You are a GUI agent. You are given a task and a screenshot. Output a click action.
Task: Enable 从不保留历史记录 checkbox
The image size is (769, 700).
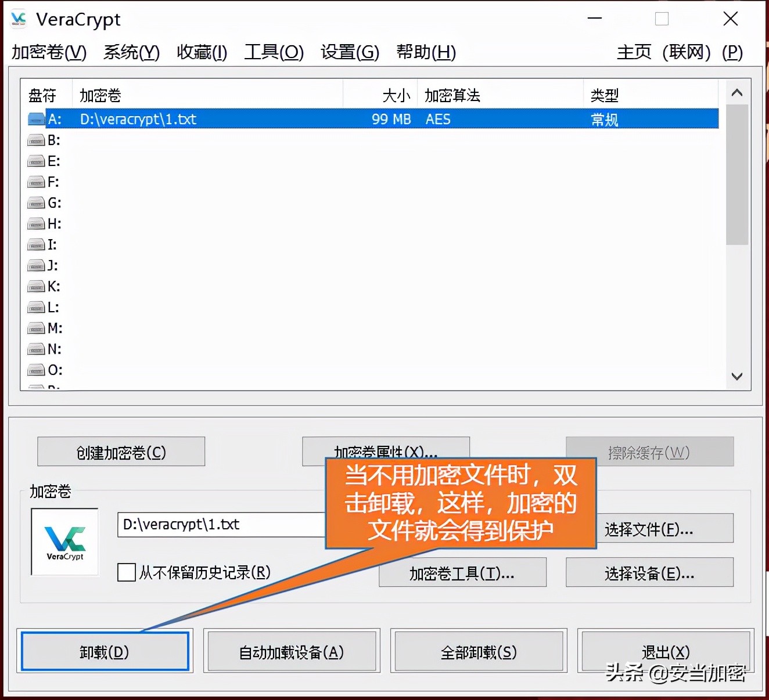coord(126,573)
